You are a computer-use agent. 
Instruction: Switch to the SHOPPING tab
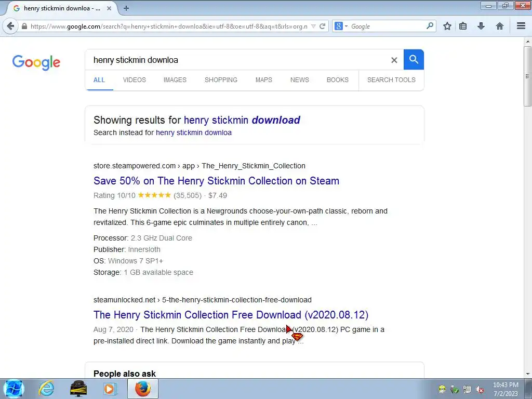221,80
